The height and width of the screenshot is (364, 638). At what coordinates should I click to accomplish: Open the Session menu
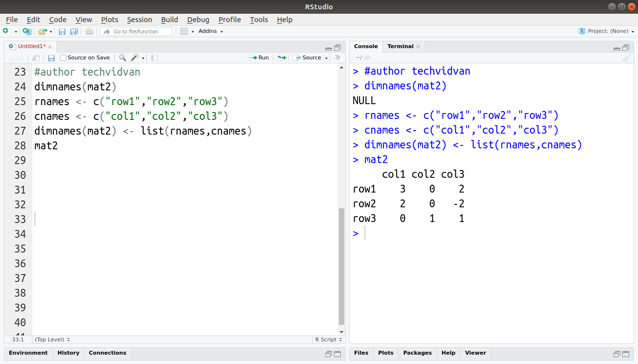click(139, 20)
